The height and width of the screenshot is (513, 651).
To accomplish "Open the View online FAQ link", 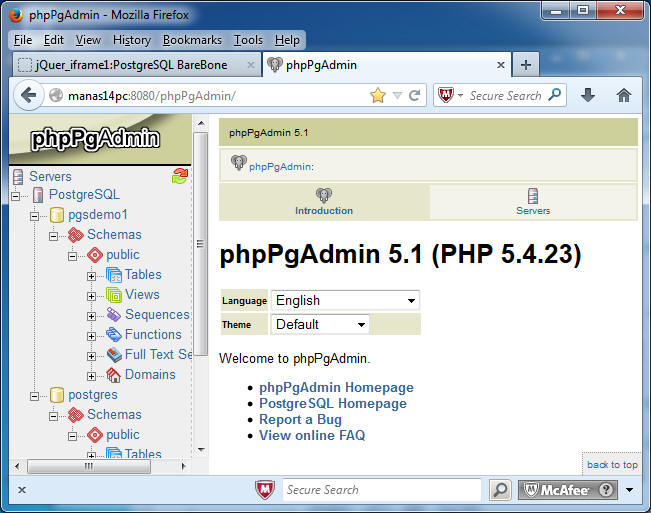I will coord(312,435).
